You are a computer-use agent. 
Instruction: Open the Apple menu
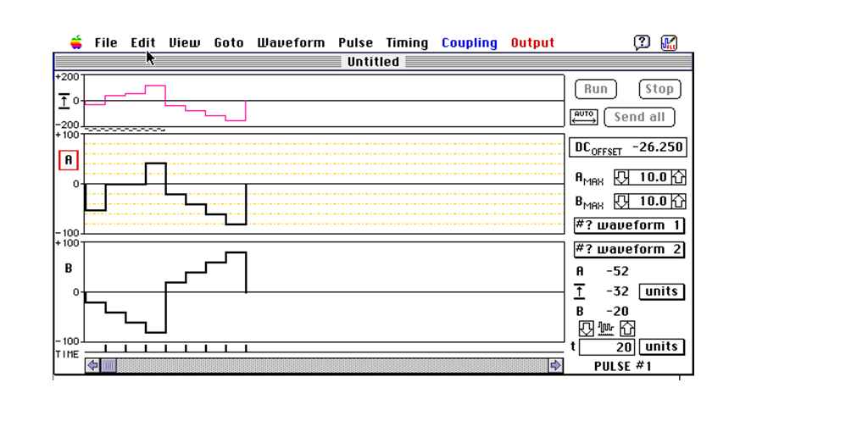76,42
